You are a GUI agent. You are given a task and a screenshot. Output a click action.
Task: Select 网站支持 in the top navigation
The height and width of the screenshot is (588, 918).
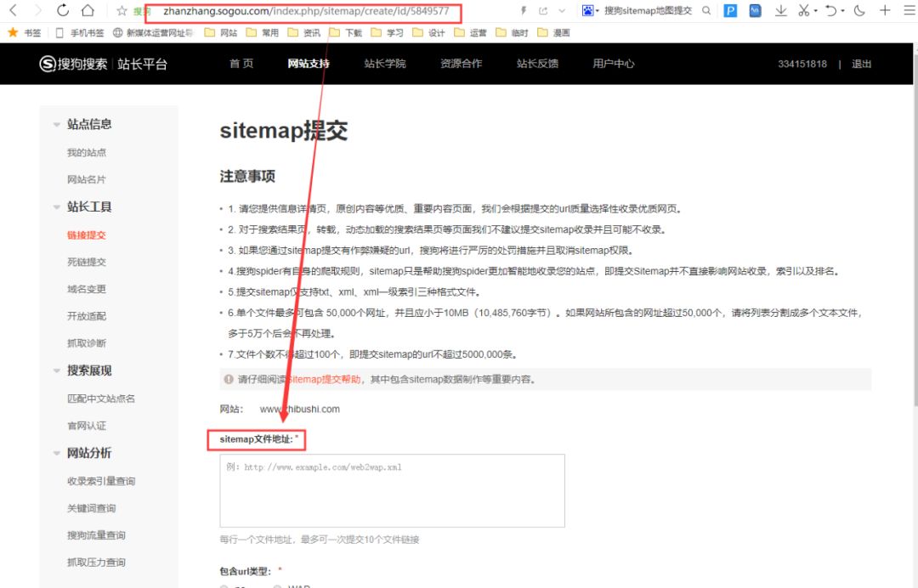click(x=309, y=64)
